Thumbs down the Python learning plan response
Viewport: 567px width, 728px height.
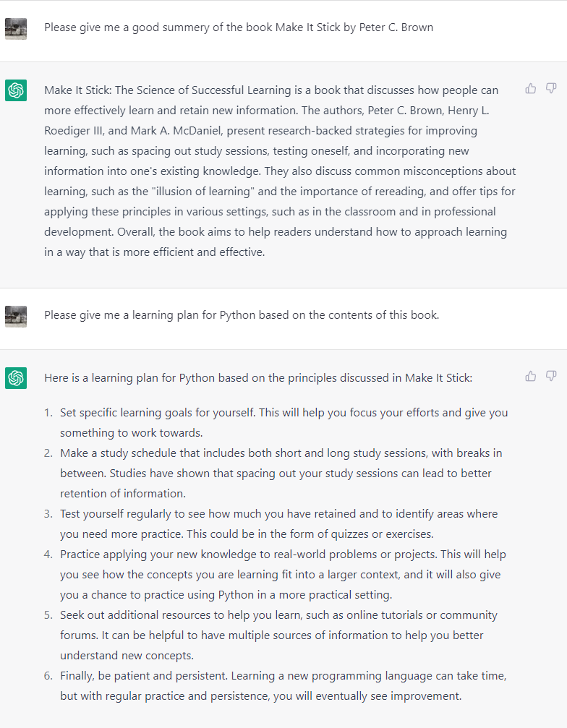point(551,376)
